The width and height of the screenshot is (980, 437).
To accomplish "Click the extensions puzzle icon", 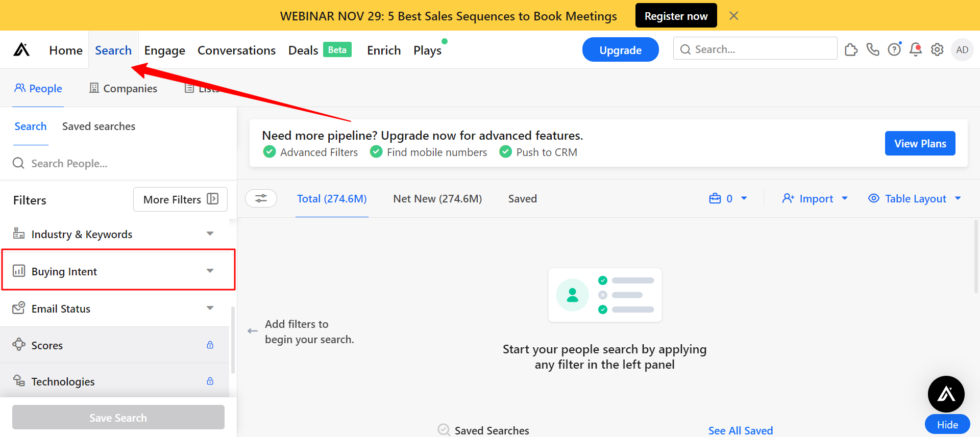I will pos(851,49).
